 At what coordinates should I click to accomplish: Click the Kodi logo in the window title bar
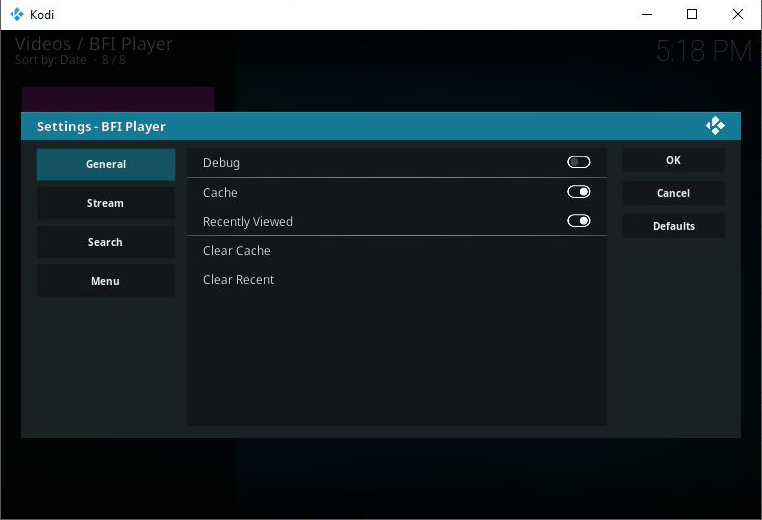click(16, 15)
